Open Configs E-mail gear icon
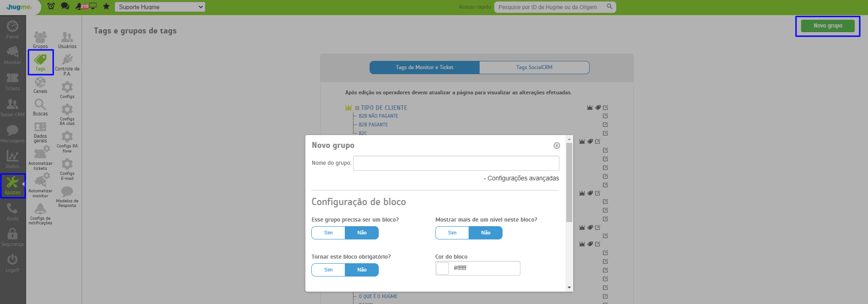868x304 pixels. (67, 169)
